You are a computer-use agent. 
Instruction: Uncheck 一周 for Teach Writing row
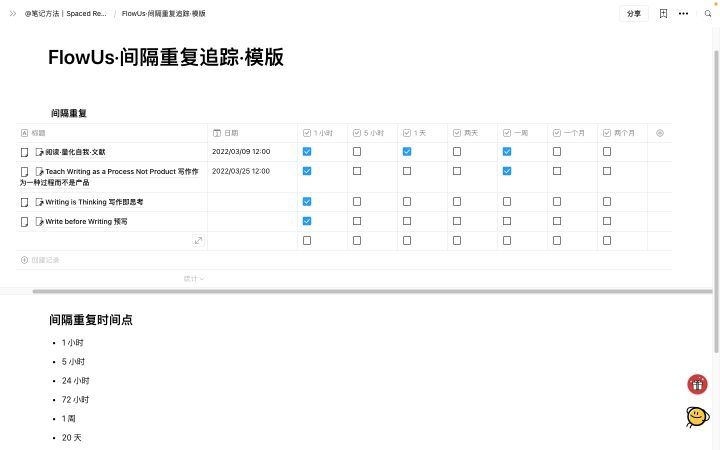click(507, 171)
